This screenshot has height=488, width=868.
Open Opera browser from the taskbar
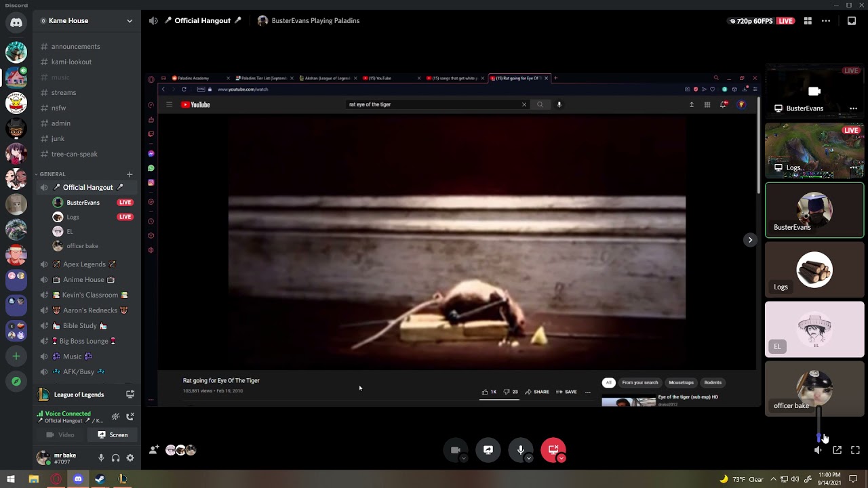(56, 479)
